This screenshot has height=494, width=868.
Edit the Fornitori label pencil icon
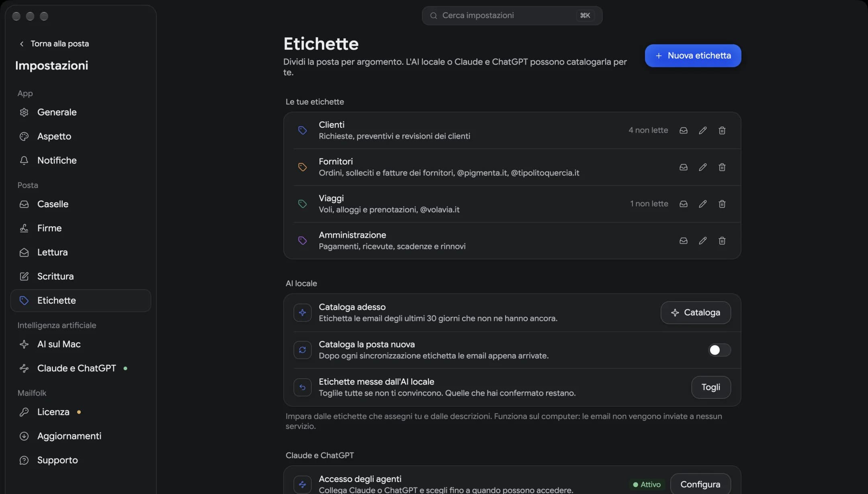click(702, 167)
